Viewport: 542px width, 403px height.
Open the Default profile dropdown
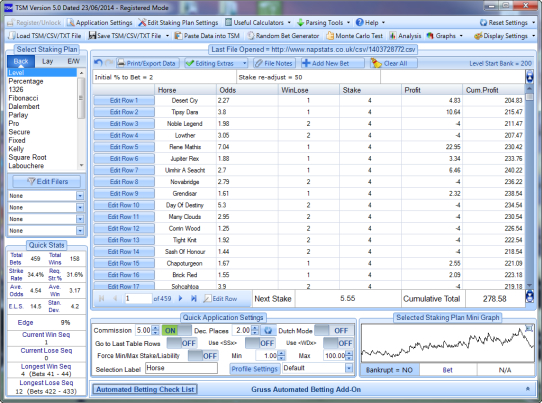[349, 368]
